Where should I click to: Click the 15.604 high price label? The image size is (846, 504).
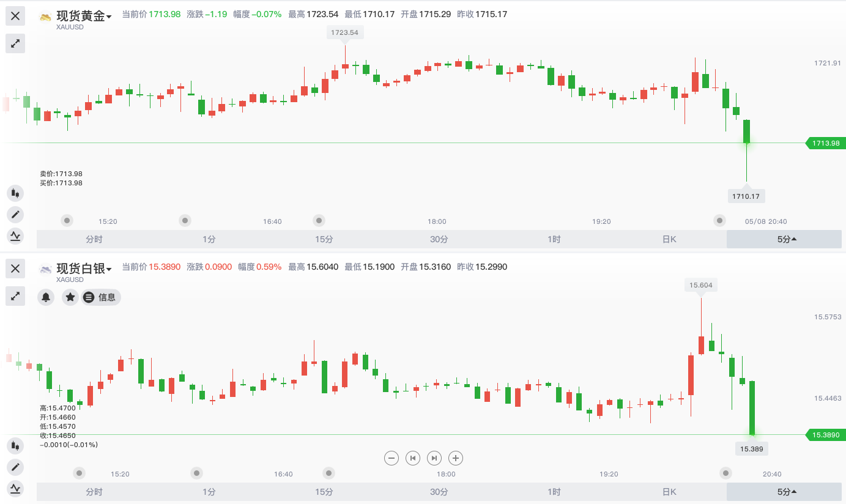click(701, 285)
